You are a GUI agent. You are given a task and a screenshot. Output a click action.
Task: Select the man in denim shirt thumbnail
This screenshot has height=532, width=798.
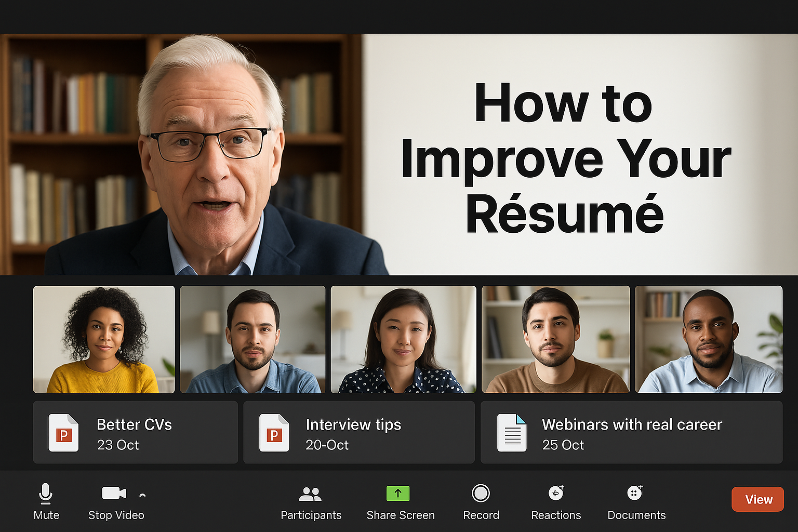click(252, 339)
